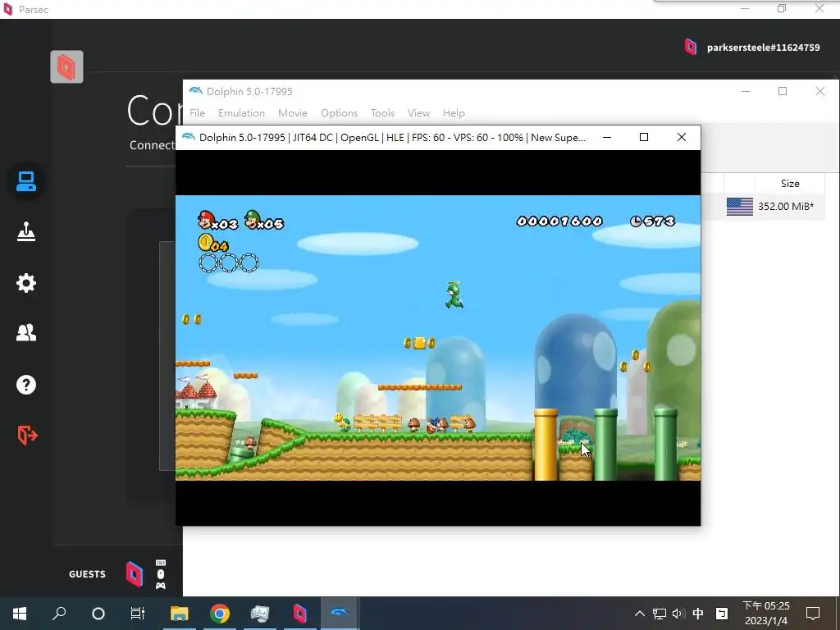
Task: Click the IME mode icon beside 中
Action: coord(722,614)
